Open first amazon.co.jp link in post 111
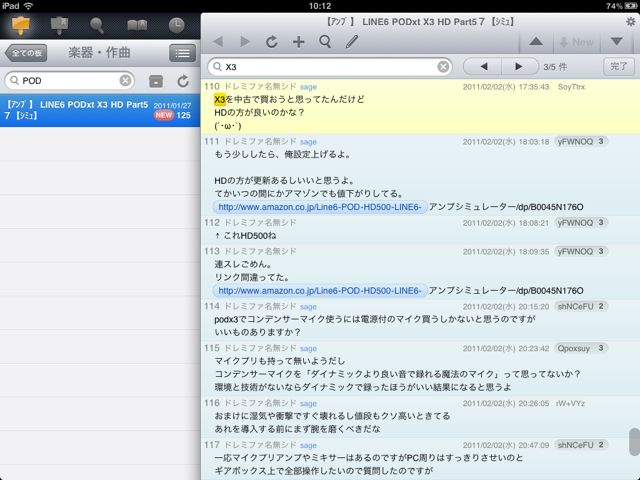Screen dimensions: 640x480 pyautogui.click(x=320, y=207)
